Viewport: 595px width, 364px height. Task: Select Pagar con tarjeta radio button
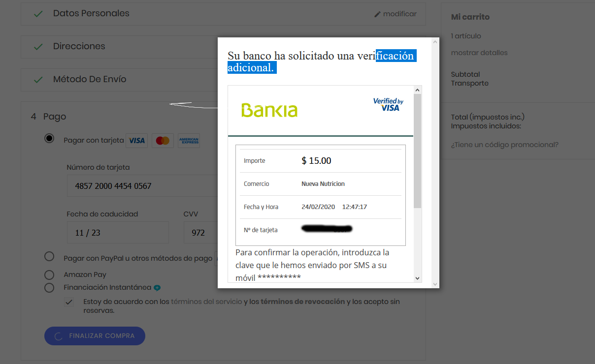pos(49,138)
